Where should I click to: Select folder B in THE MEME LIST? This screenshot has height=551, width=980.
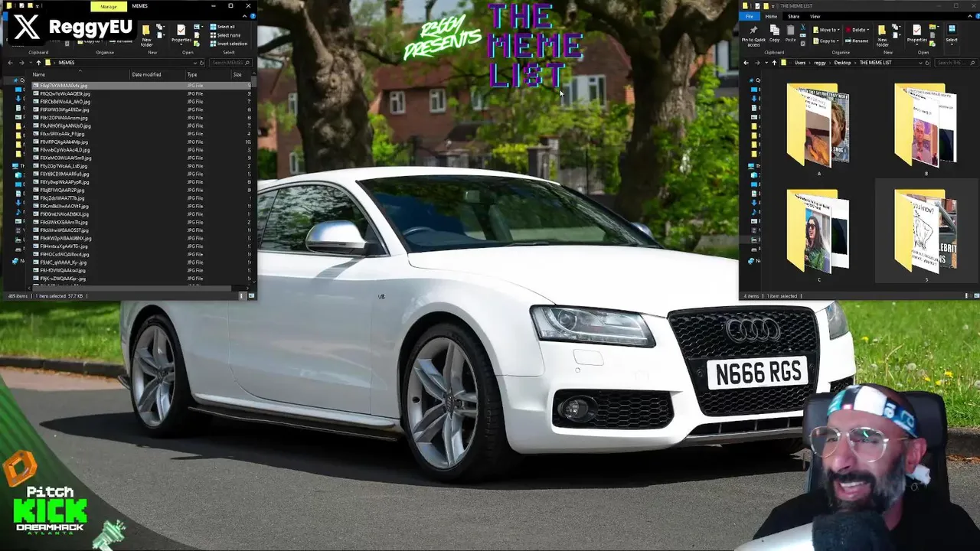(926, 129)
